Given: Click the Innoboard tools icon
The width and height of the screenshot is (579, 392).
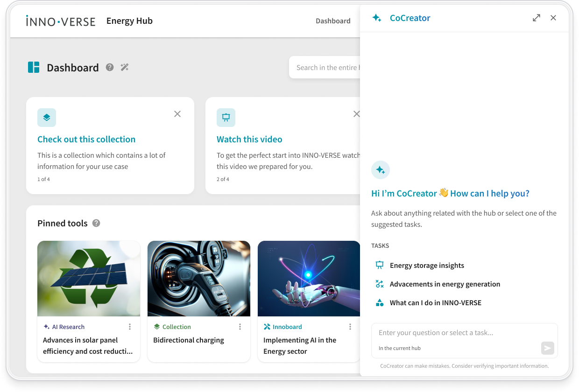Looking at the screenshot, I should (267, 327).
